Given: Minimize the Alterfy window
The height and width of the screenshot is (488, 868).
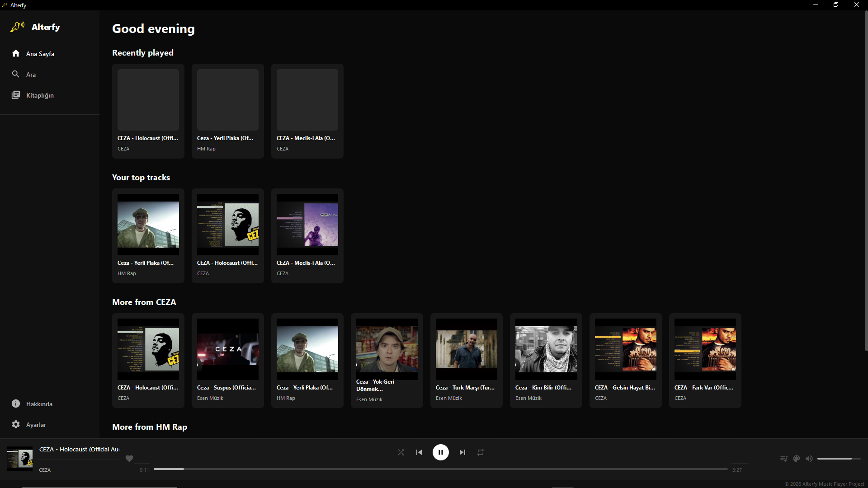Looking at the screenshot, I should click(816, 5).
